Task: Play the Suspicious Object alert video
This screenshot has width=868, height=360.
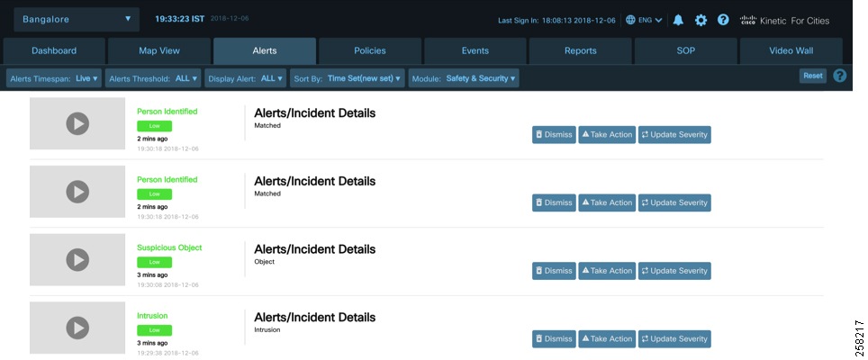Action: pyautogui.click(x=77, y=259)
